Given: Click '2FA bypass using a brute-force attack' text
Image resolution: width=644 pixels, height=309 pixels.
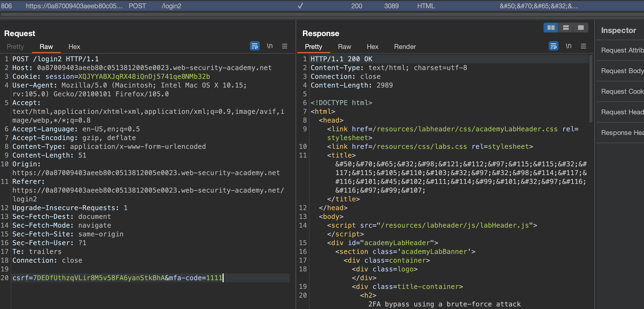Looking at the screenshot, I should click(444, 304).
